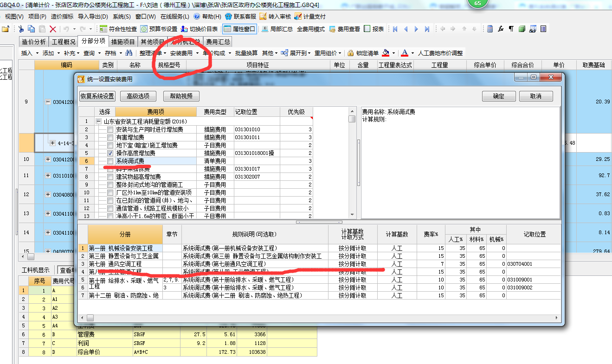This screenshot has height=364, width=612.
Task: Switch to 措施项目 tab
Action: [123, 42]
